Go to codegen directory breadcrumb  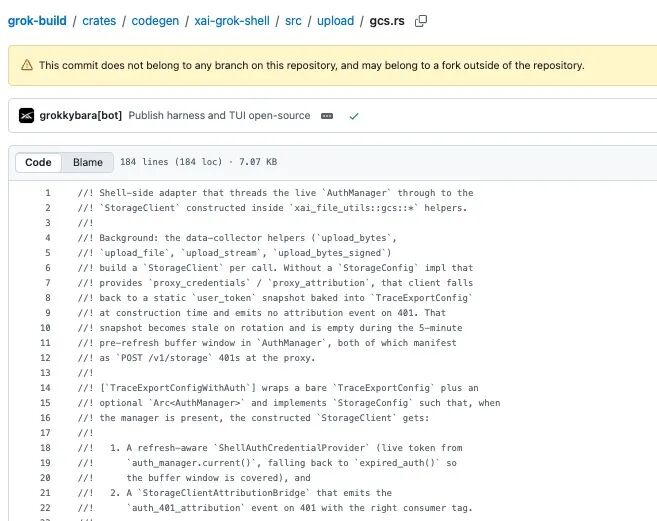(x=155, y=21)
